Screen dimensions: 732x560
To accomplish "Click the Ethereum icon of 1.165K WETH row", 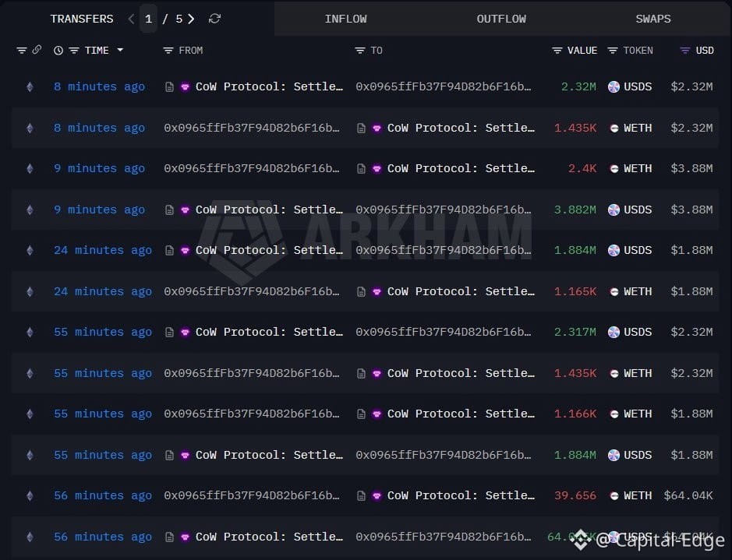I will 30,291.
